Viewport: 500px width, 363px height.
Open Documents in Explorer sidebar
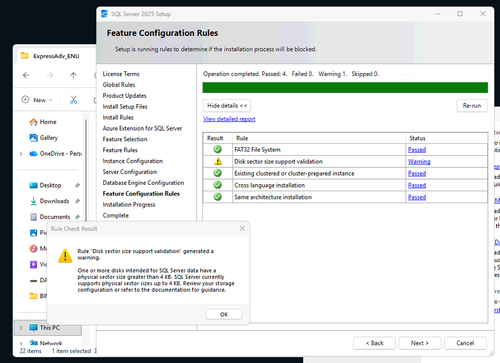point(50,217)
